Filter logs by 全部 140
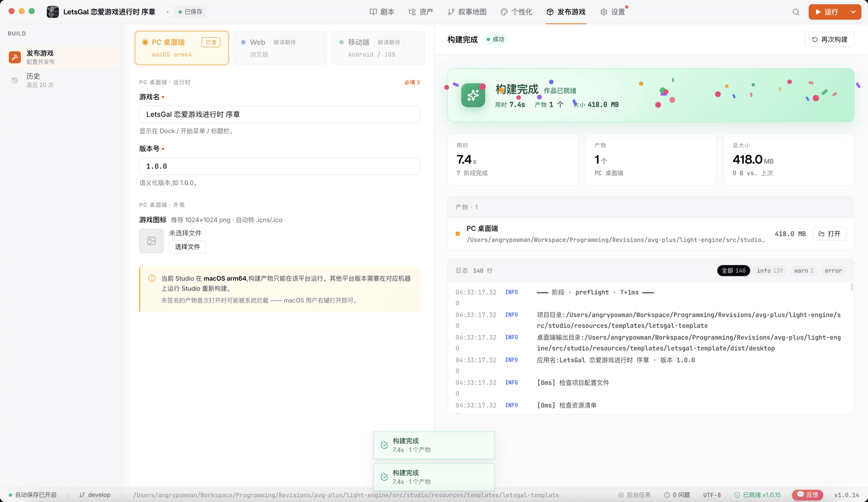The width and height of the screenshot is (868, 502). click(733, 271)
